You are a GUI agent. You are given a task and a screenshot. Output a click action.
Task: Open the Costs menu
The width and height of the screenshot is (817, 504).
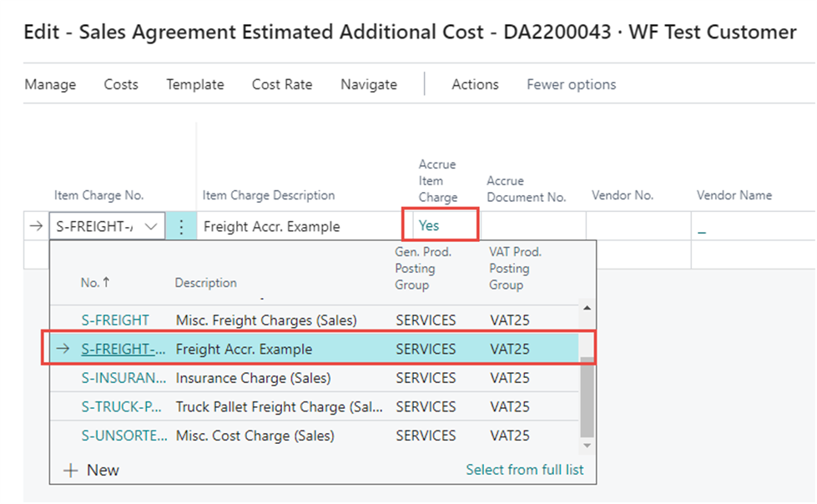tap(121, 84)
